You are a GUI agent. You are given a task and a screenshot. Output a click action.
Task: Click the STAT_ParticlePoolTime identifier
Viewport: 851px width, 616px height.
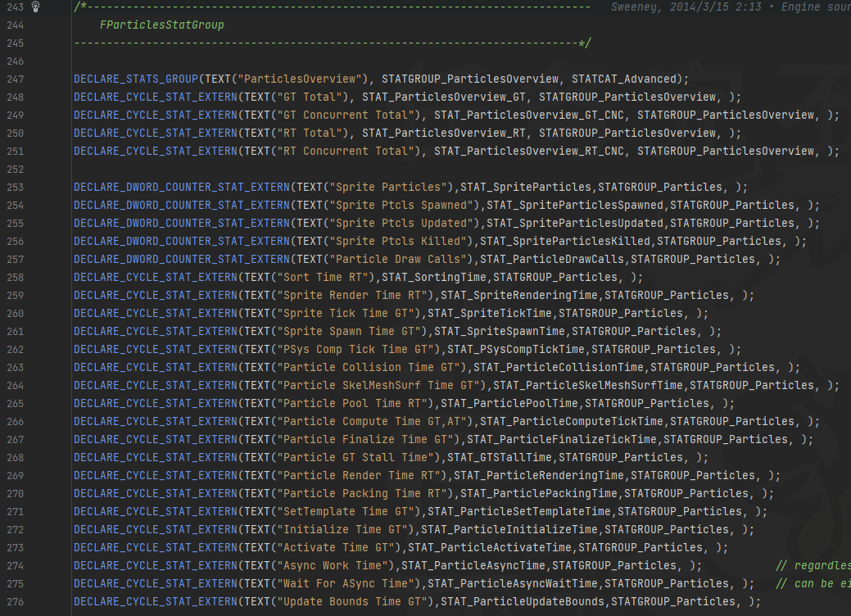[x=509, y=403]
